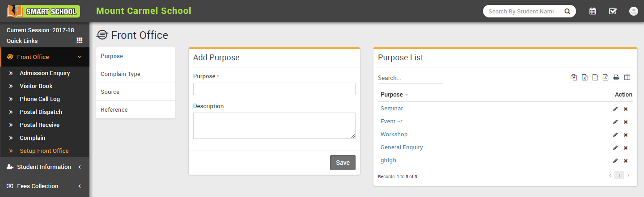
Task: Delete the Workshop purpose entry
Action: click(x=626, y=134)
